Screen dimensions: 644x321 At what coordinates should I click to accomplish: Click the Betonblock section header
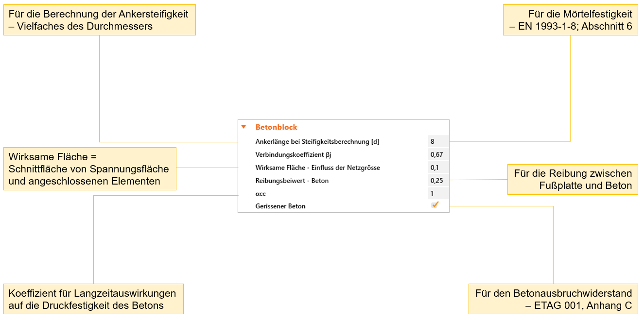(276, 127)
